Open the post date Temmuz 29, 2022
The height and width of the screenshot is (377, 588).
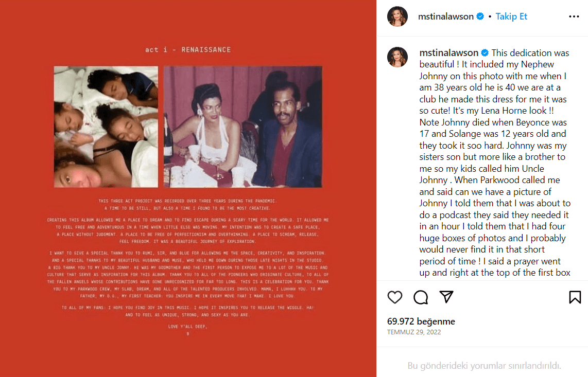[414, 332]
